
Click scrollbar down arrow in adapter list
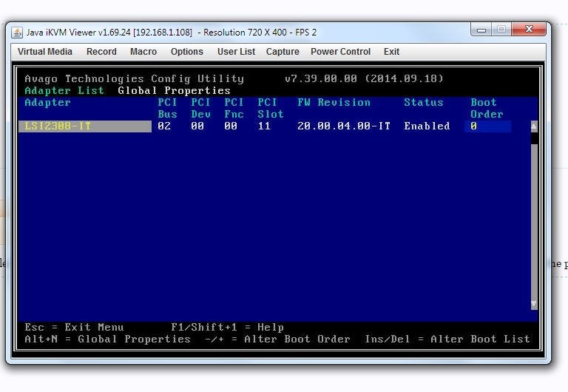(534, 304)
